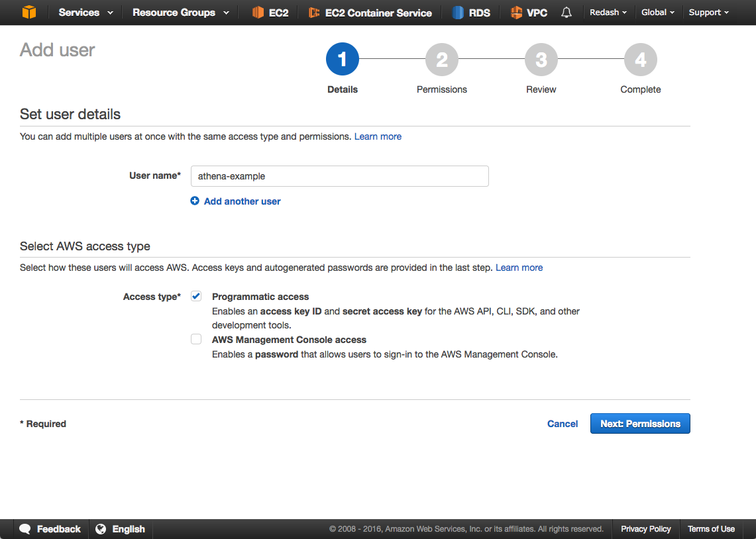756x539 pixels.
Task: Open the Redash account dropdown
Action: coord(608,13)
